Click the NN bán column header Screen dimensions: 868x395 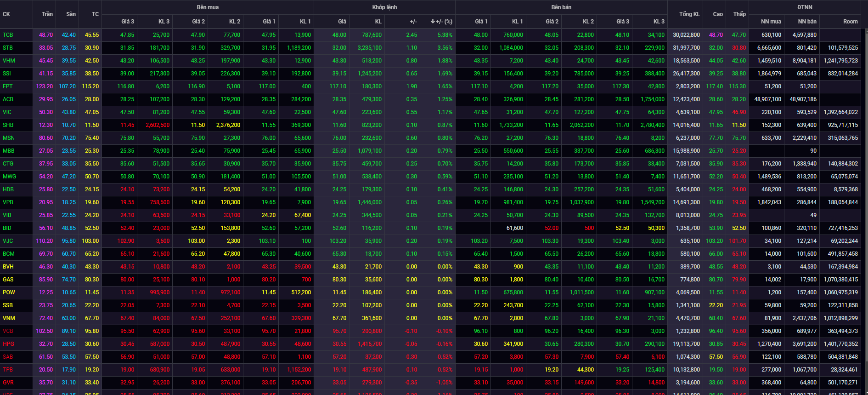807,22
